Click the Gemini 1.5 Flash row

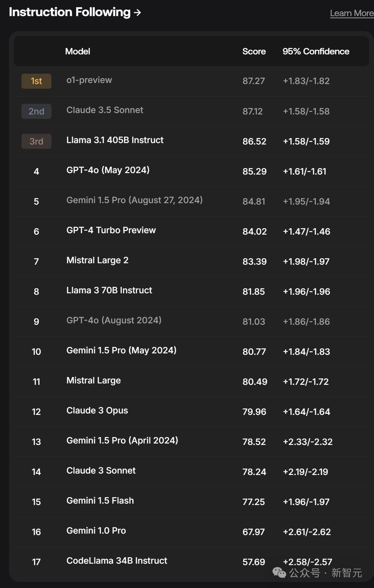(100, 501)
